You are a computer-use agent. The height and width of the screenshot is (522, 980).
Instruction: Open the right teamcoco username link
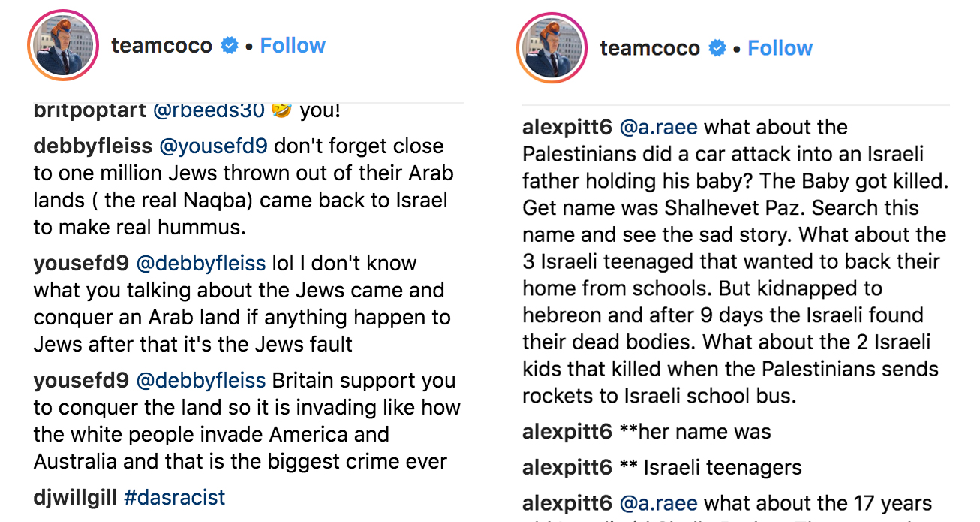[x=650, y=48]
